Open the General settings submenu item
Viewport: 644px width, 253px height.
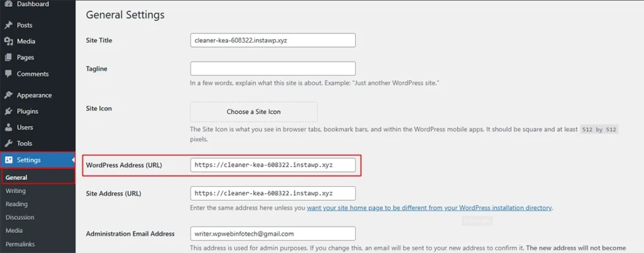[x=16, y=177]
